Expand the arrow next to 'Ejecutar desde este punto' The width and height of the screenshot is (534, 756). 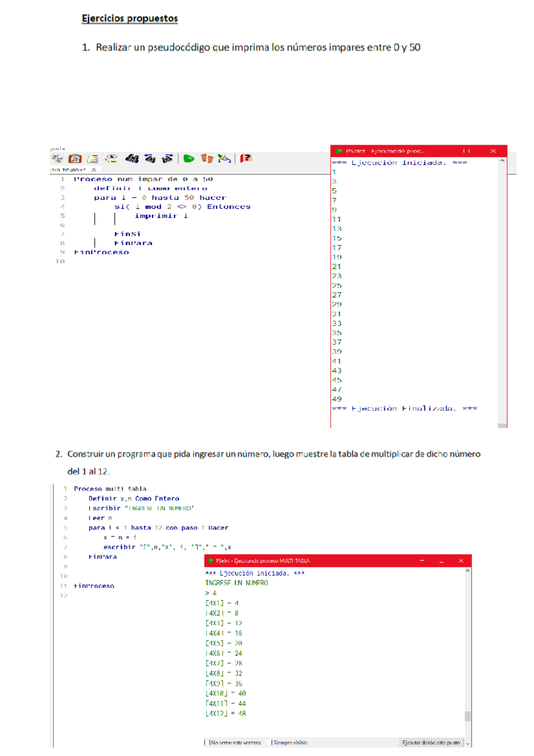coord(467,743)
